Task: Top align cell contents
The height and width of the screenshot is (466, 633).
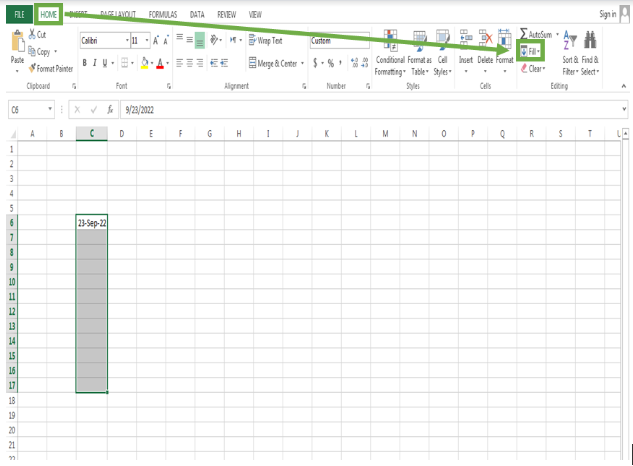Action: click(180, 37)
